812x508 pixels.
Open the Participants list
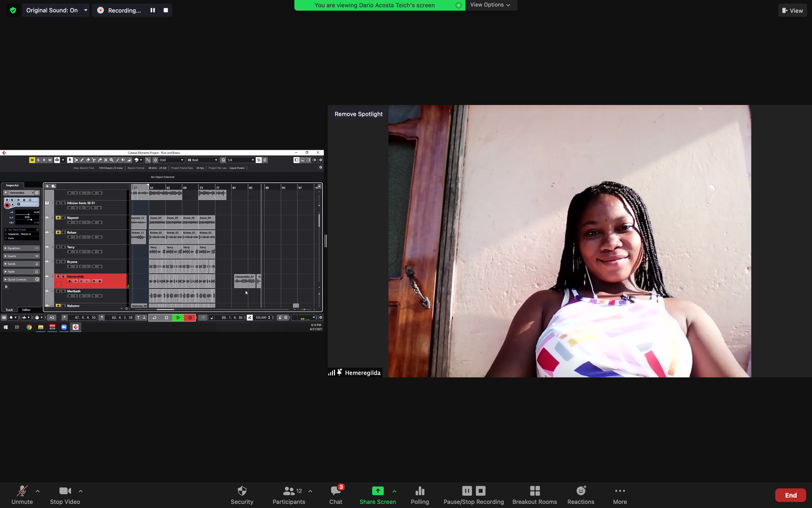click(x=289, y=491)
